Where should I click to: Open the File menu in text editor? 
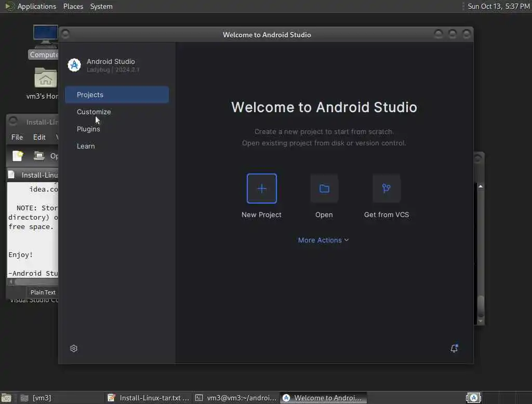point(17,137)
